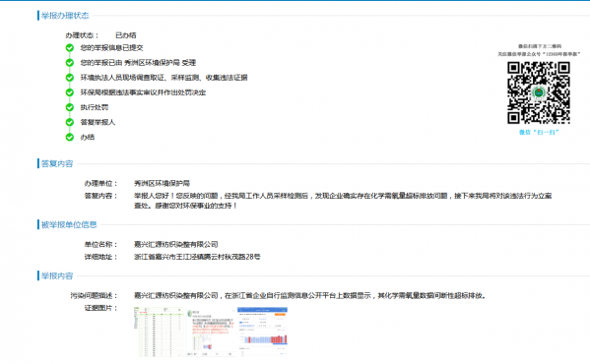
Task: Click green check icon beside 秀洲区环境保护局 受理
Action: point(70,63)
